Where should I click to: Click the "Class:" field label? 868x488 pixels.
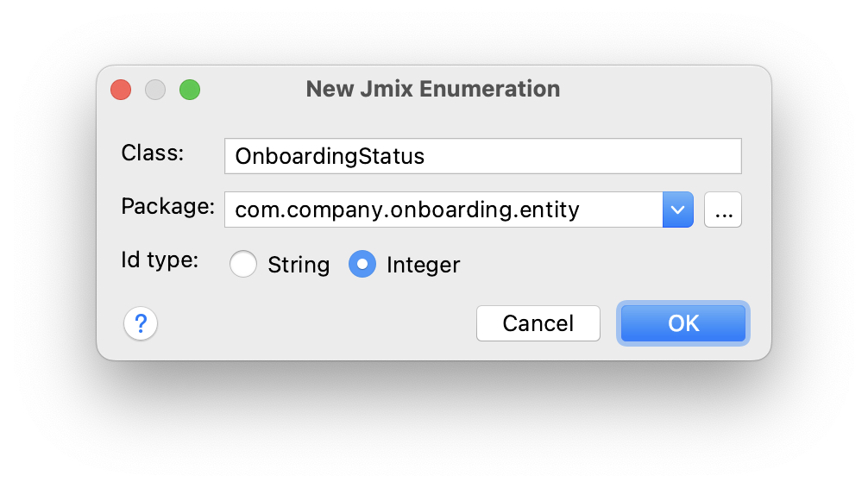click(153, 153)
